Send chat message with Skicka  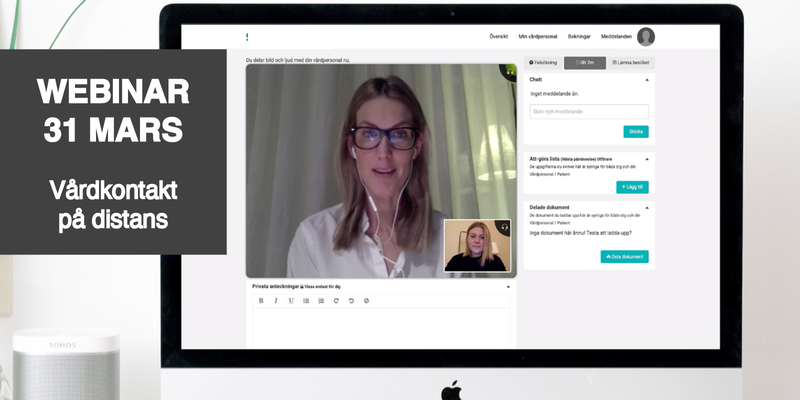636,132
